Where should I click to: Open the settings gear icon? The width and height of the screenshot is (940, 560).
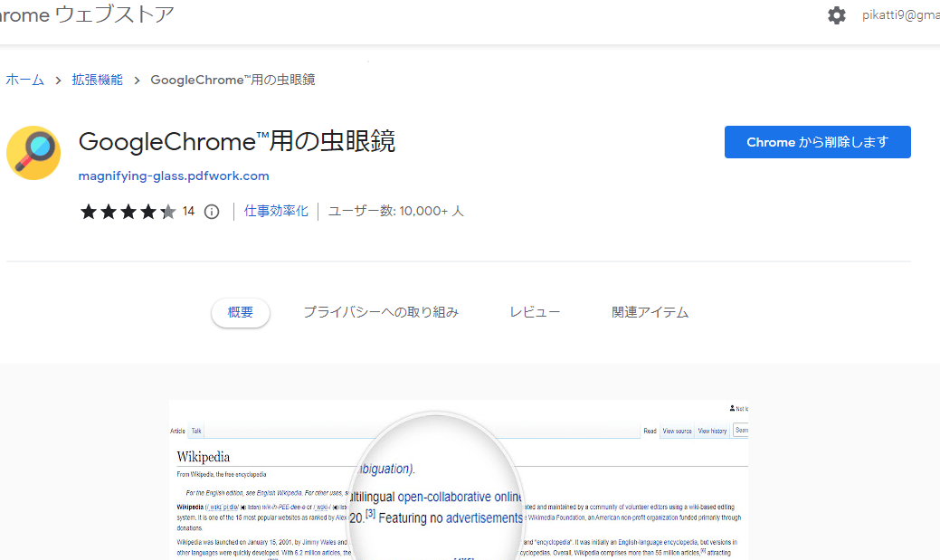pyautogui.click(x=836, y=15)
